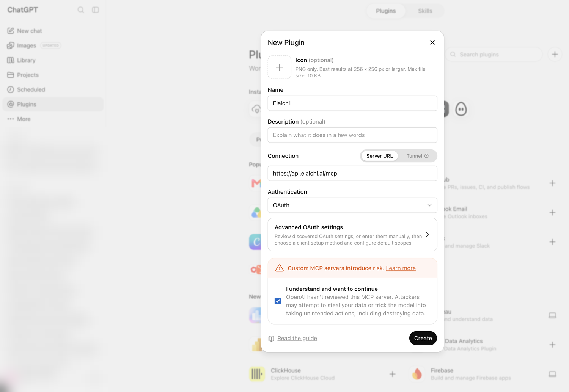Switch to the Plugins tab

[386, 11]
